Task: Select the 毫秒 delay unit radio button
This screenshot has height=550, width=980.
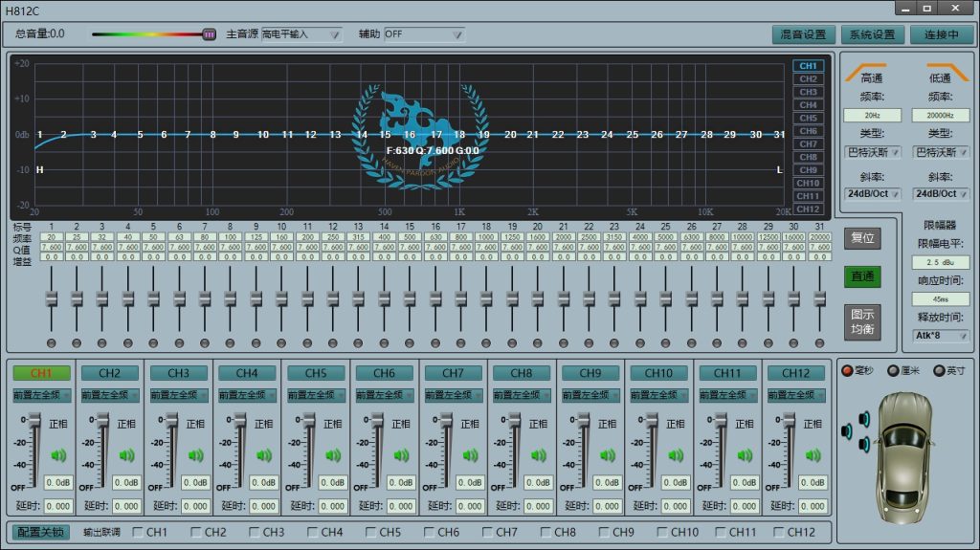Action: pos(848,370)
